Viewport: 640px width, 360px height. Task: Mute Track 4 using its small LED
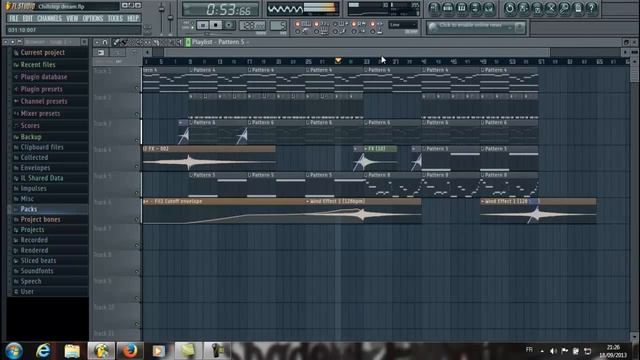[x=137, y=167]
